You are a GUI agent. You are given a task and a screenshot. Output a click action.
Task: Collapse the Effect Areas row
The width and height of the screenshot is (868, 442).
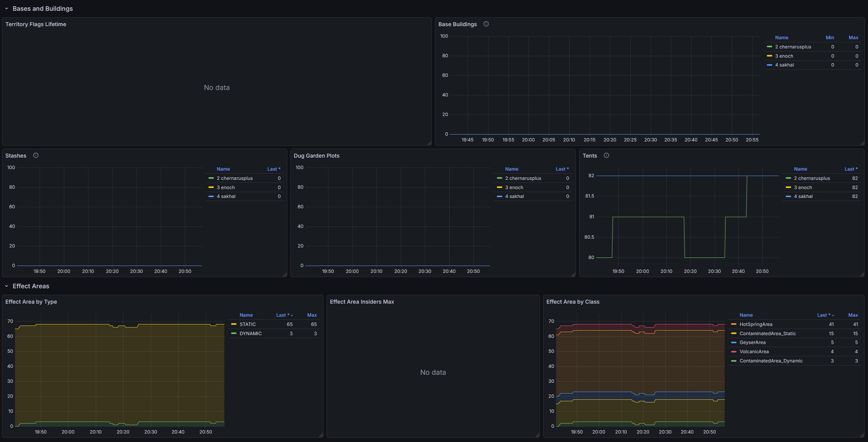[7, 286]
